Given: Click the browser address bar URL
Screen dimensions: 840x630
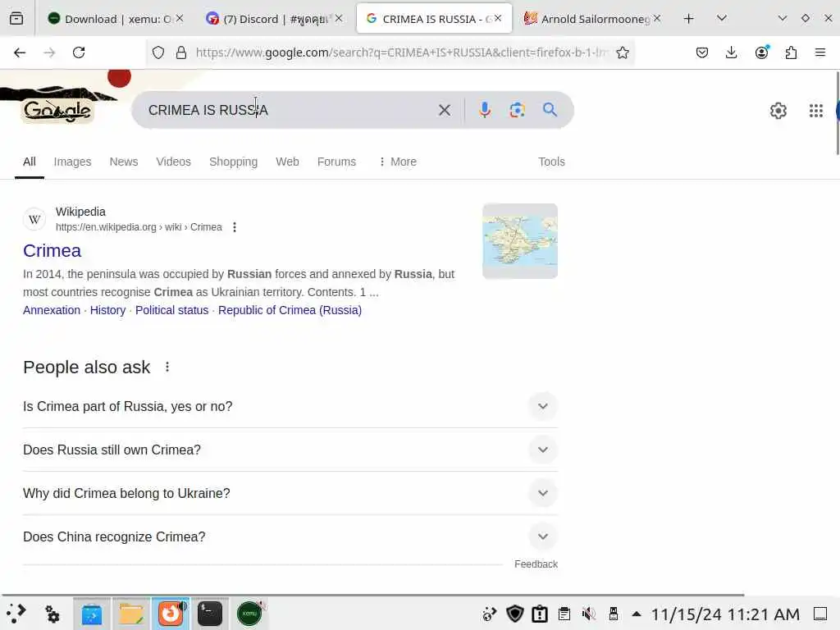Looking at the screenshot, I should [x=402, y=52].
